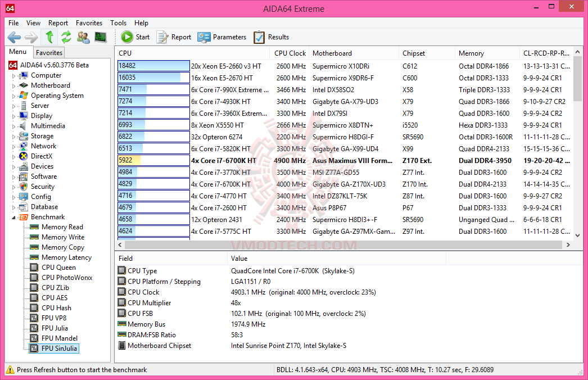Screen dimensions: 588x380
Task: Switch to the Favorites tab
Action: [x=49, y=52]
